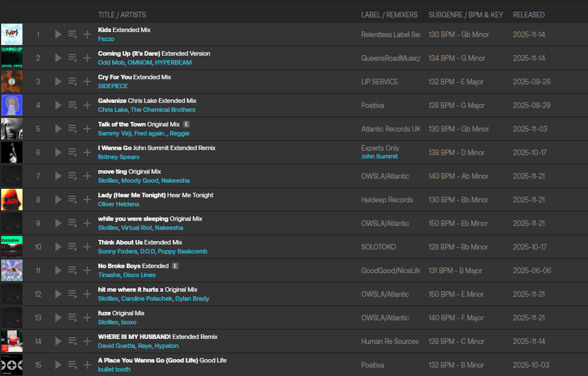Play the track Kids by Fezzo

(58, 34)
